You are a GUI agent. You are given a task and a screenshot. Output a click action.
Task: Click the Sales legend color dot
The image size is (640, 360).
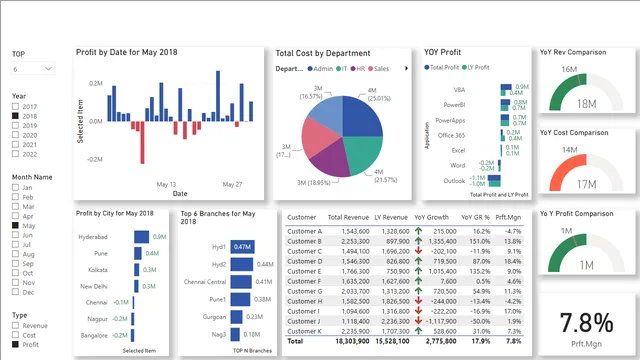coord(371,69)
